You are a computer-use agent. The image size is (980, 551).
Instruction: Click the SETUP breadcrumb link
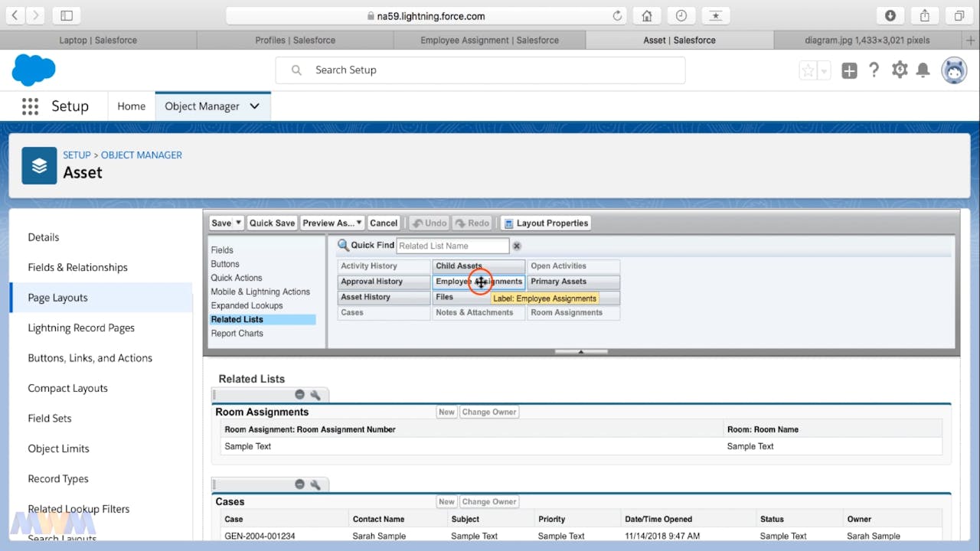(x=77, y=155)
